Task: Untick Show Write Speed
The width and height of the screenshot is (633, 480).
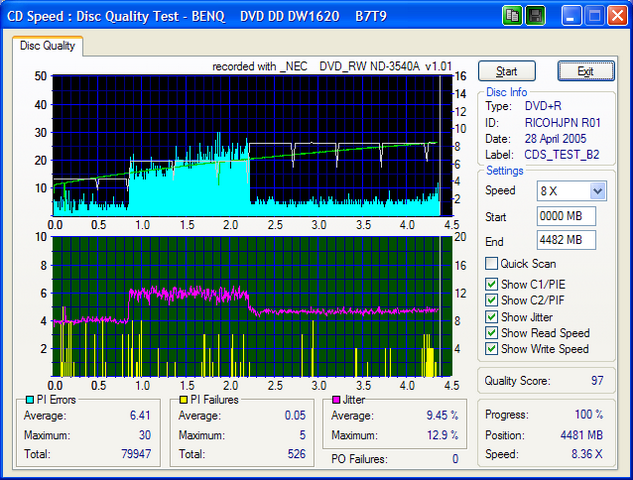Action: [491, 349]
